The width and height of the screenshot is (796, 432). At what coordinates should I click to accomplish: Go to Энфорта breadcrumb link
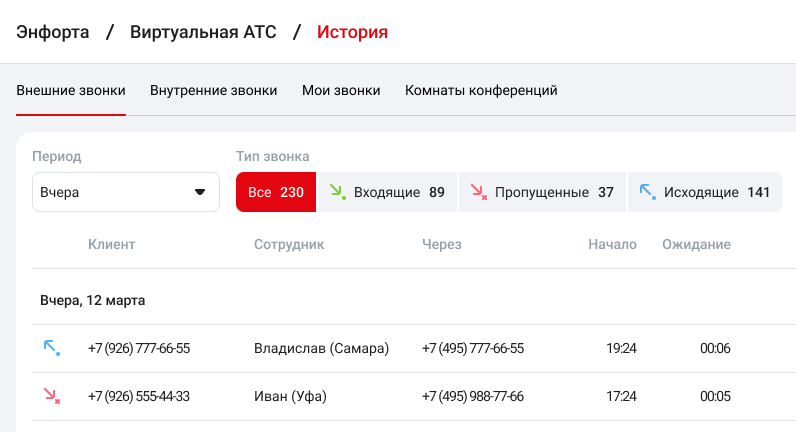pos(53,32)
